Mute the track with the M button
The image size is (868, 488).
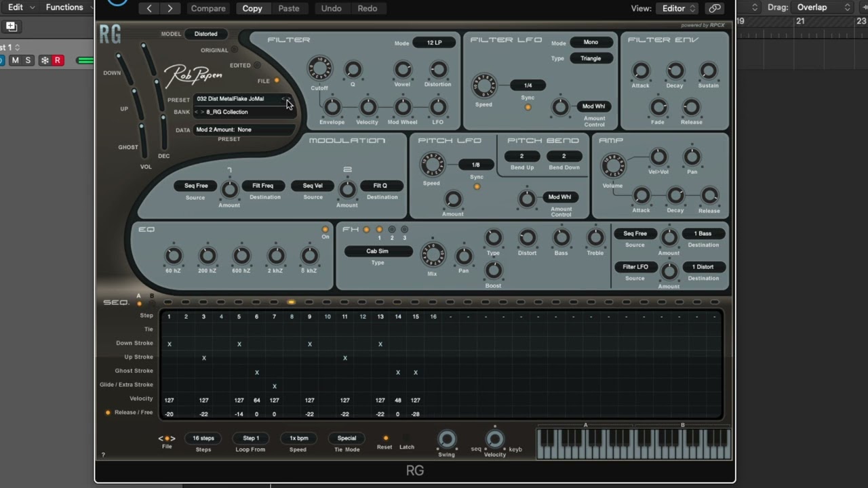coord(15,60)
